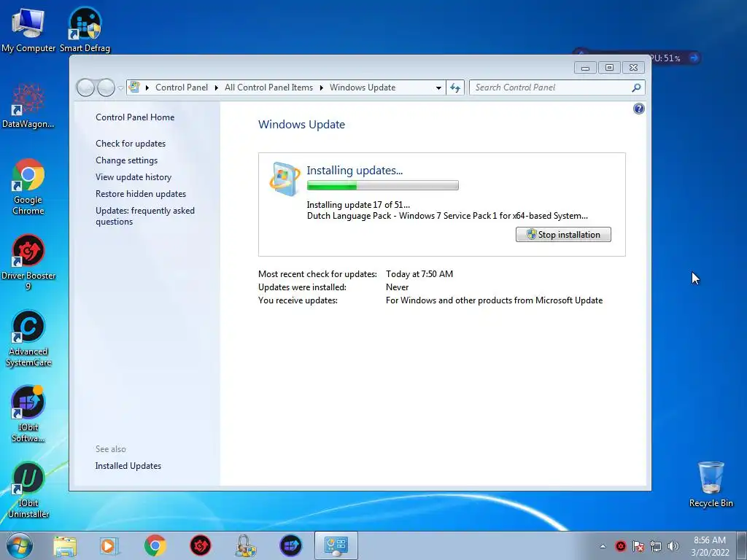Viewport: 747px width, 560px height.
Task: Select the DataWagon desktop shortcut
Action: pos(28,105)
